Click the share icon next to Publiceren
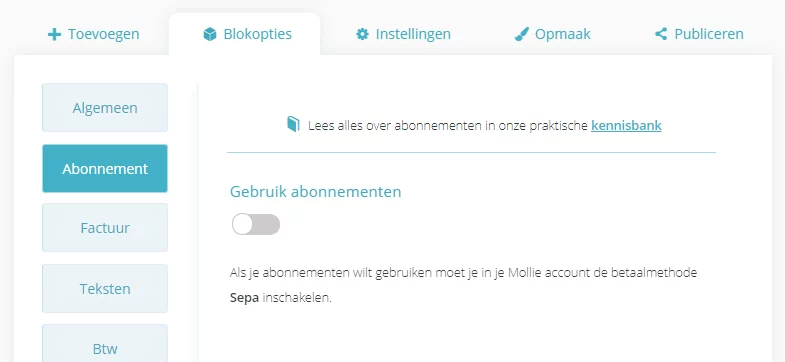785x362 pixels. tap(661, 34)
